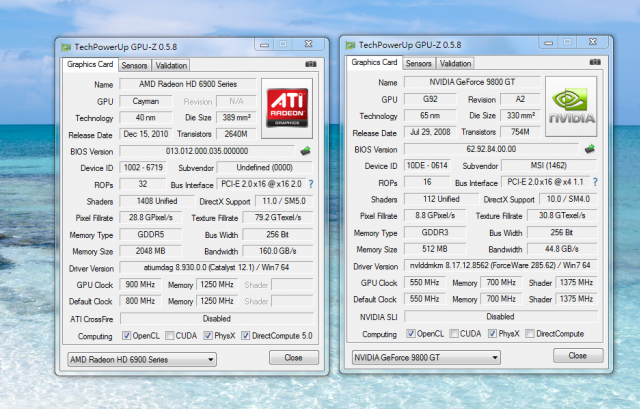The image size is (640, 409).
Task: Click Die Size value 389 mm²
Action: point(236,118)
